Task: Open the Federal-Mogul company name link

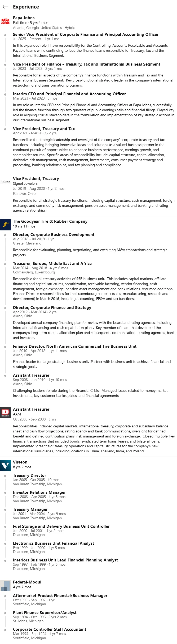Action: pos(27,582)
